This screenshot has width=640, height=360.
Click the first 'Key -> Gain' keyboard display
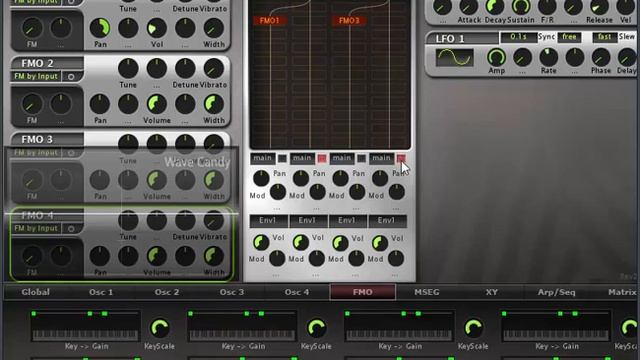point(85,326)
